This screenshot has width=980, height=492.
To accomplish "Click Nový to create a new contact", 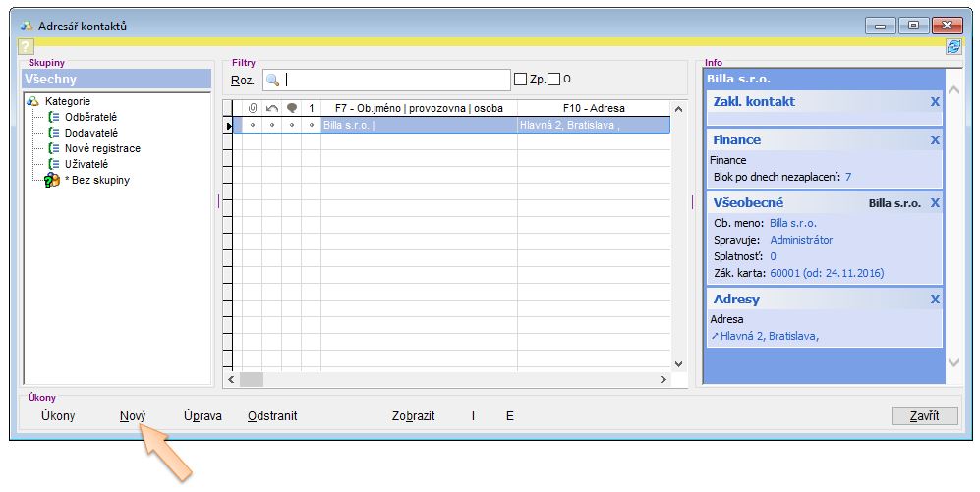I will click(x=133, y=416).
